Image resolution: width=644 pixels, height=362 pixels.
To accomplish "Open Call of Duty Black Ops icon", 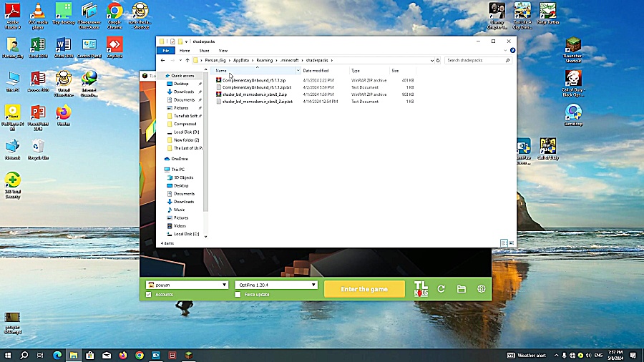I will click(x=573, y=84).
